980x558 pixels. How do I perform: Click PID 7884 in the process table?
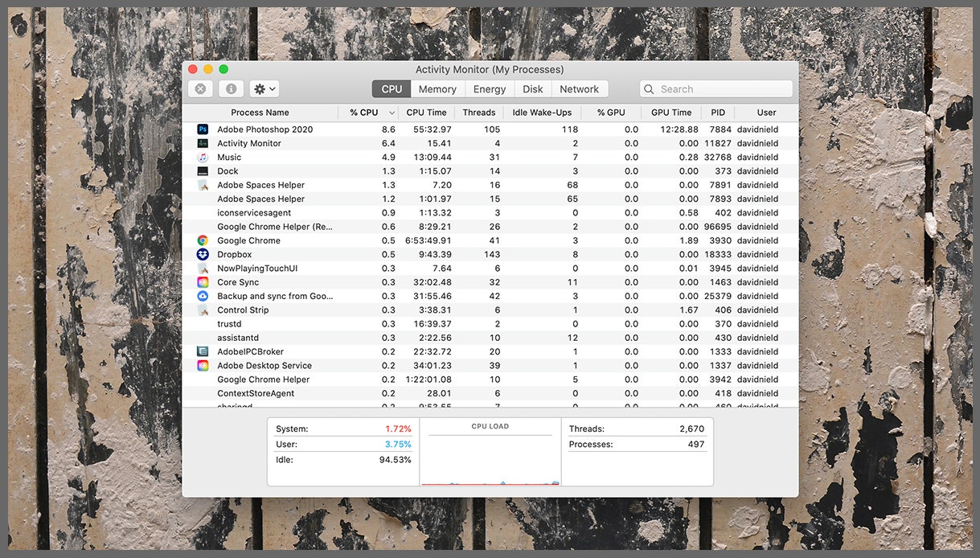tap(720, 129)
